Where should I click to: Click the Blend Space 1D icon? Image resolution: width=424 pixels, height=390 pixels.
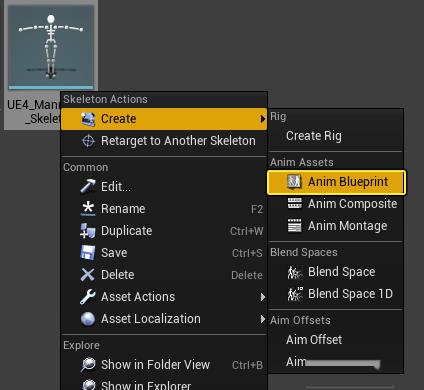click(x=295, y=294)
